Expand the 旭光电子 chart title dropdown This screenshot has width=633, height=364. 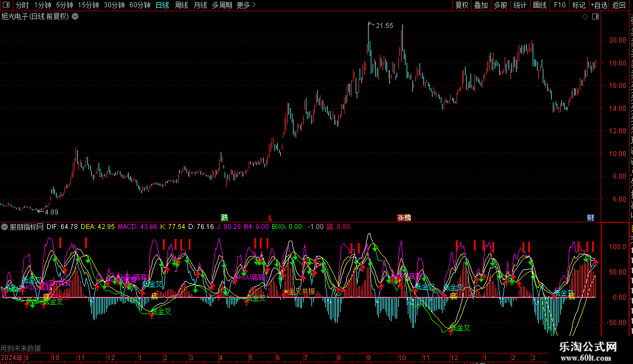pos(75,17)
